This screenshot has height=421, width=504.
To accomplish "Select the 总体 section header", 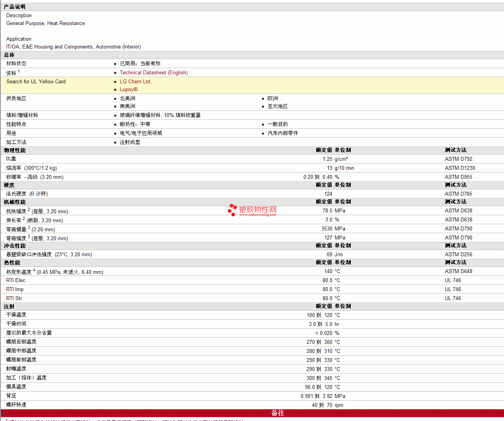I will [9, 55].
